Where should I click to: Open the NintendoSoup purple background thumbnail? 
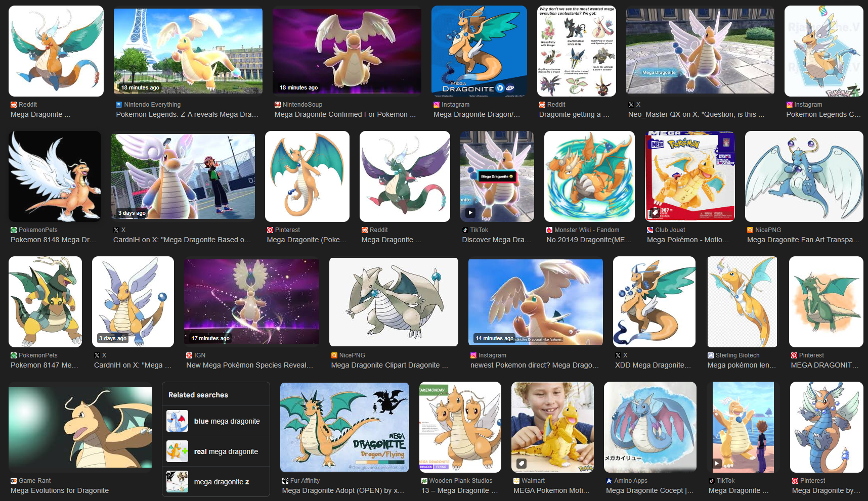[x=347, y=51]
